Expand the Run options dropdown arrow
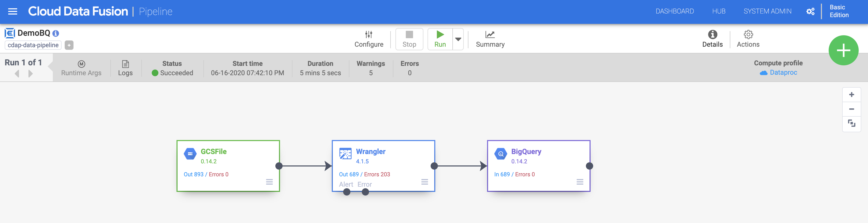868x223 pixels. click(458, 39)
